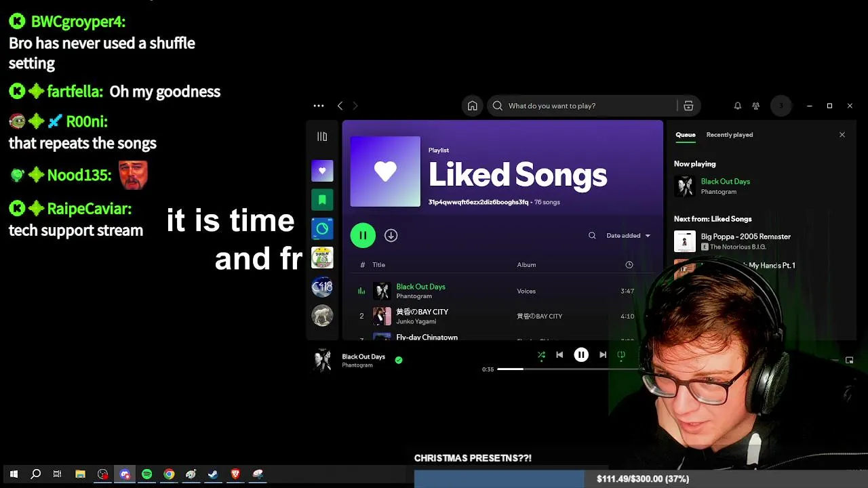
Task: Click Black Out Days in Now playing queue
Action: click(x=725, y=182)
